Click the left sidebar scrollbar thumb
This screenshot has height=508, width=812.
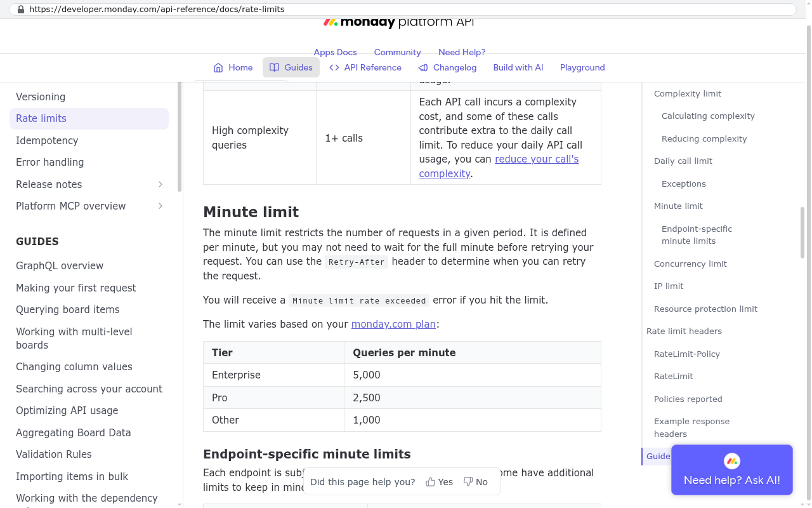pos(180,136)
